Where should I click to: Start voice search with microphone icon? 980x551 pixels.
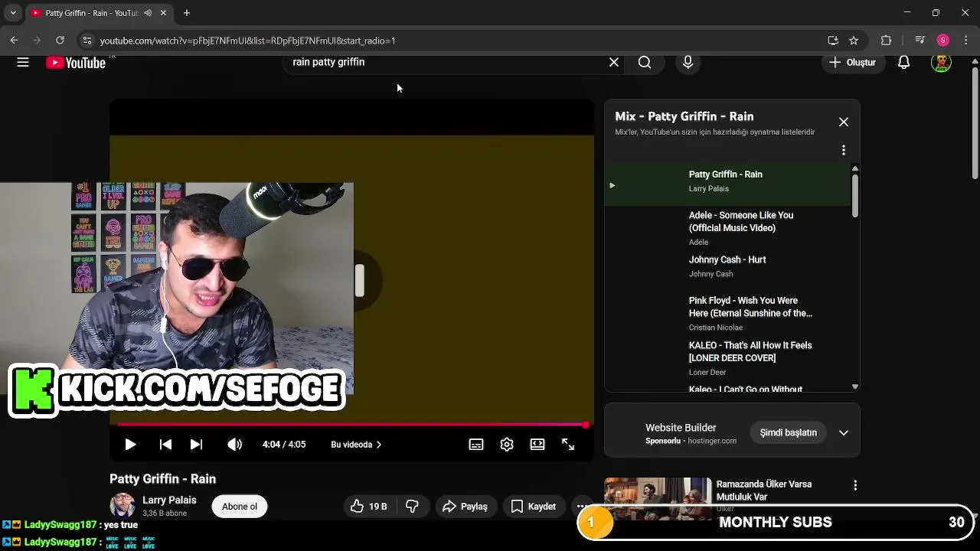click(688, 63)
